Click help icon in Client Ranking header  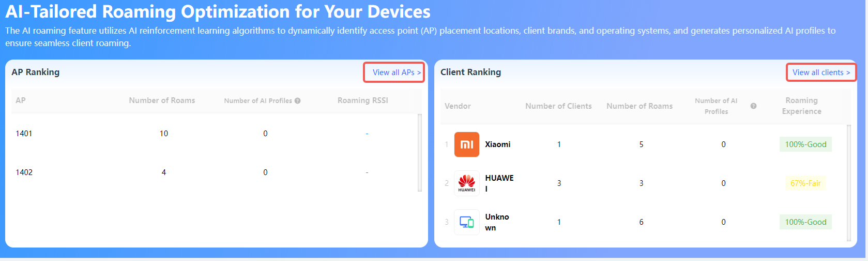(753, 106)
